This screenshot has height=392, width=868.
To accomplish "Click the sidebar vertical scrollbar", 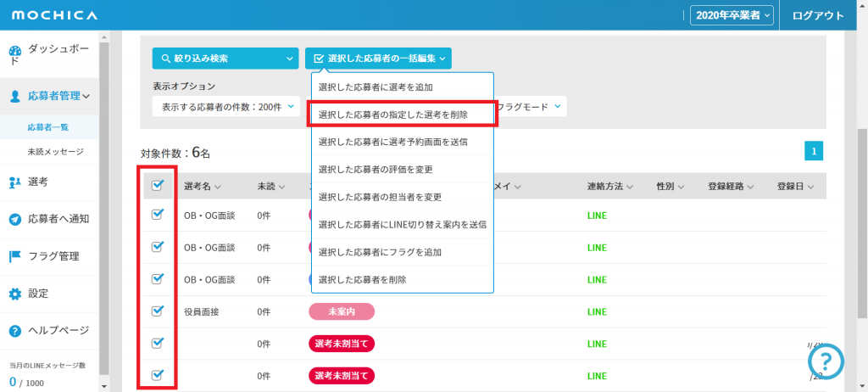I will coord(103,212).
